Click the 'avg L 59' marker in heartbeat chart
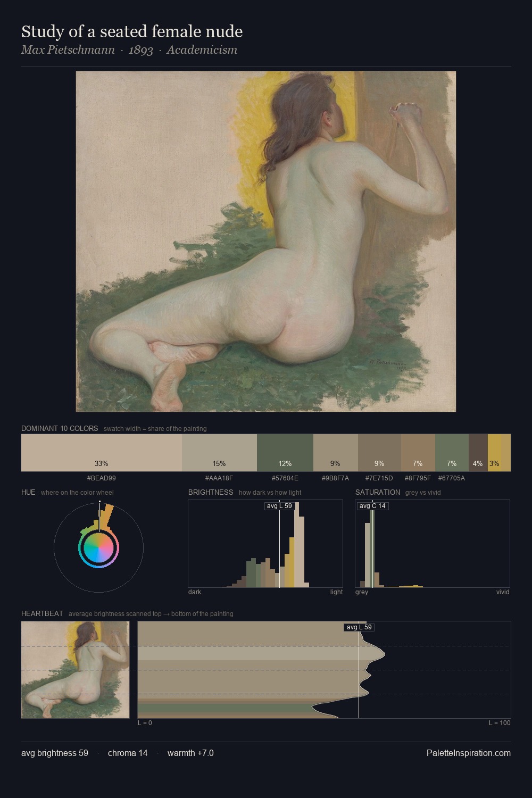 click(359, 627)
